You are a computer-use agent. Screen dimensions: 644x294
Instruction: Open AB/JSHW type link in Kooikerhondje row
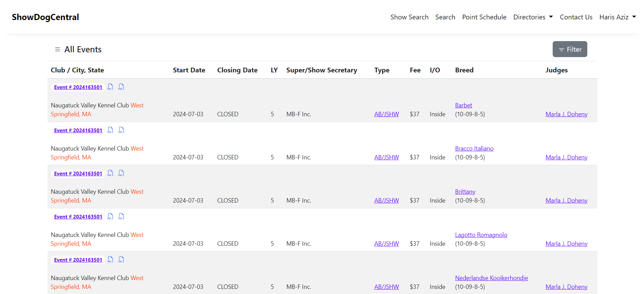(386, 287)
